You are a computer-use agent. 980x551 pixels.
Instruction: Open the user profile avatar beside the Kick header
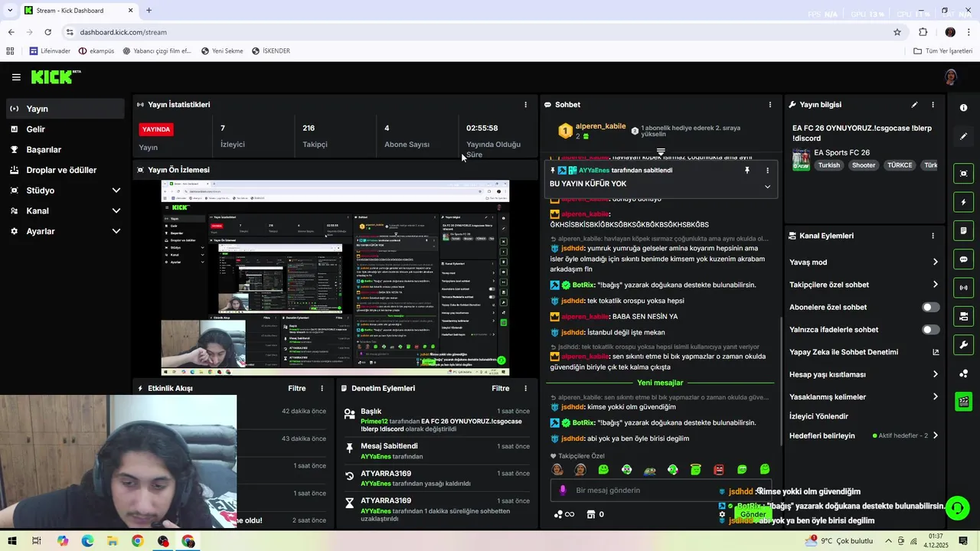[x=951, y=77]
